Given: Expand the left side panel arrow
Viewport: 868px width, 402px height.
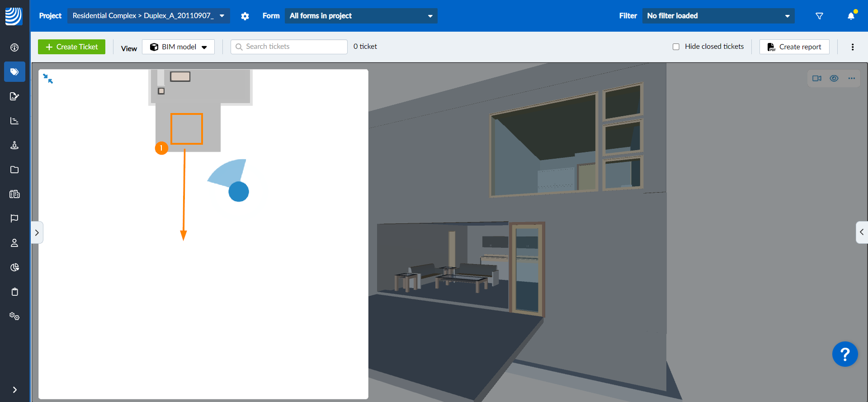Looking at the screenshot, I should click(x=37, y=232).
